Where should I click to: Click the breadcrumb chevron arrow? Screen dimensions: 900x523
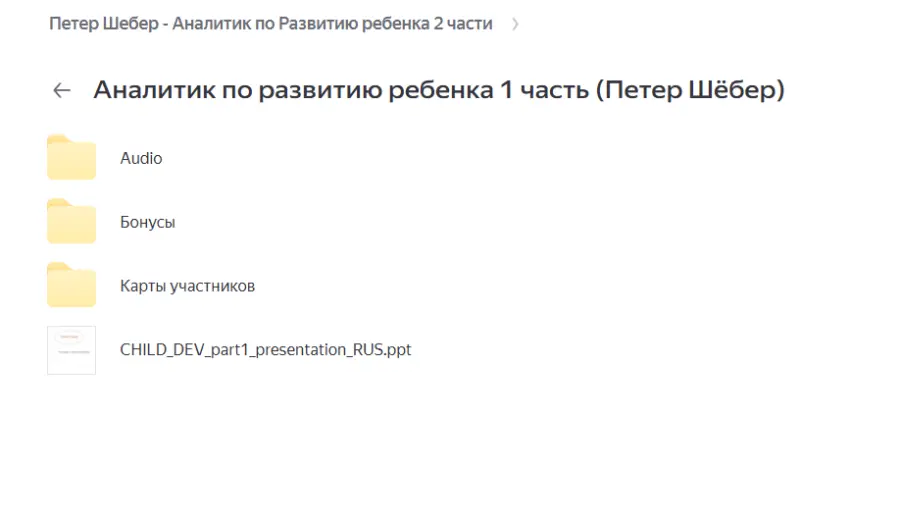[x=515, y=24]
